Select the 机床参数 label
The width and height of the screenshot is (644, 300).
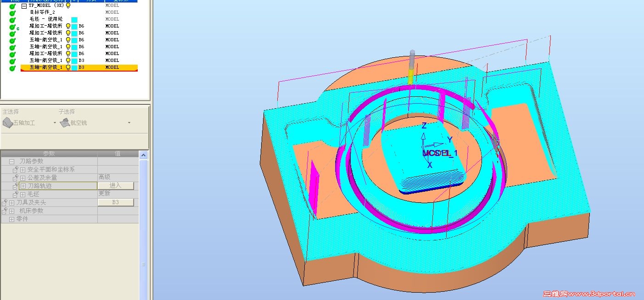31,211
